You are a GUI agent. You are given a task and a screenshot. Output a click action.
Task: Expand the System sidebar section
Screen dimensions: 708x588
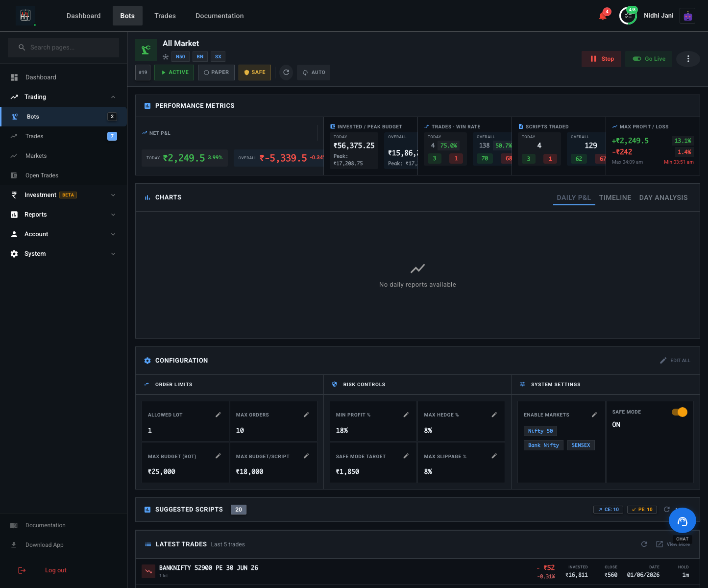[x=63, y=254]
